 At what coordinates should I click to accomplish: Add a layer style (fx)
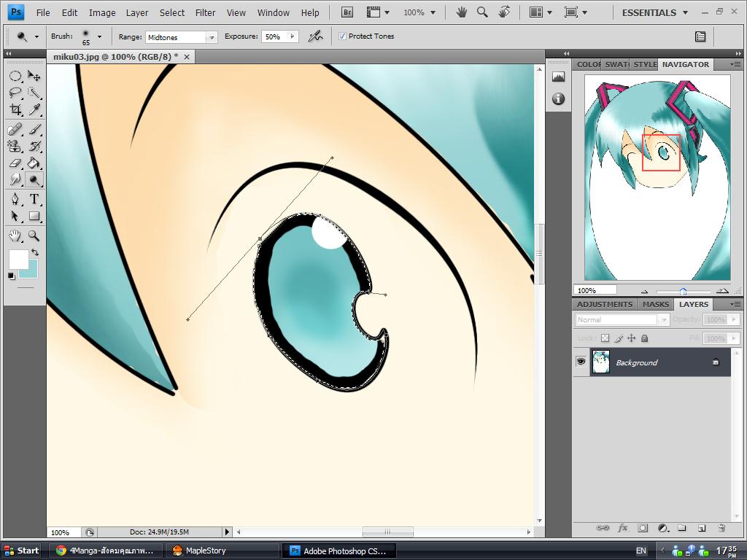point(623,528)
